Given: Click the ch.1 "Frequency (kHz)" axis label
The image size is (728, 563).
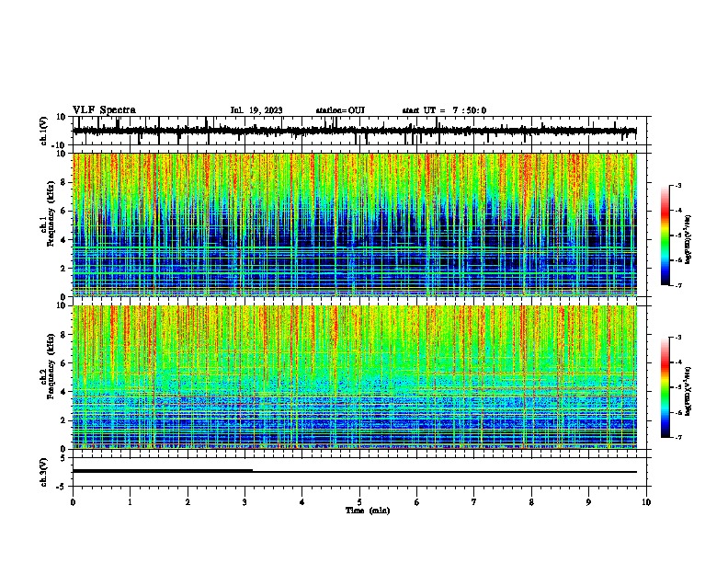Looking at the screenshot, I should pos(51,214).
